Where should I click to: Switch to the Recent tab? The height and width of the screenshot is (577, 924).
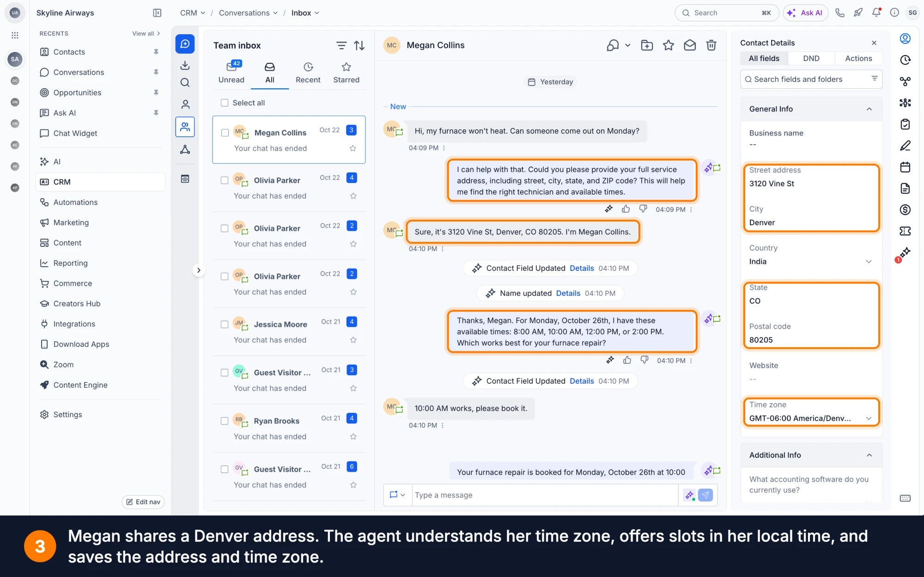308,73
